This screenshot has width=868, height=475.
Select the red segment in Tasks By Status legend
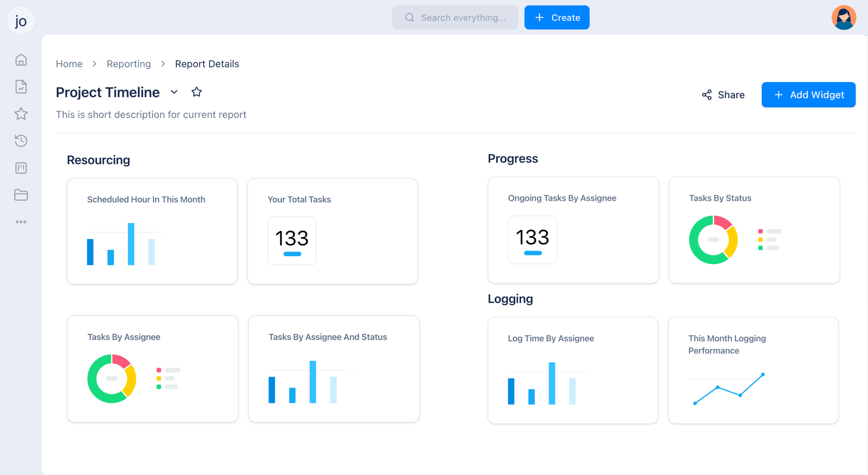pos(760,231)
